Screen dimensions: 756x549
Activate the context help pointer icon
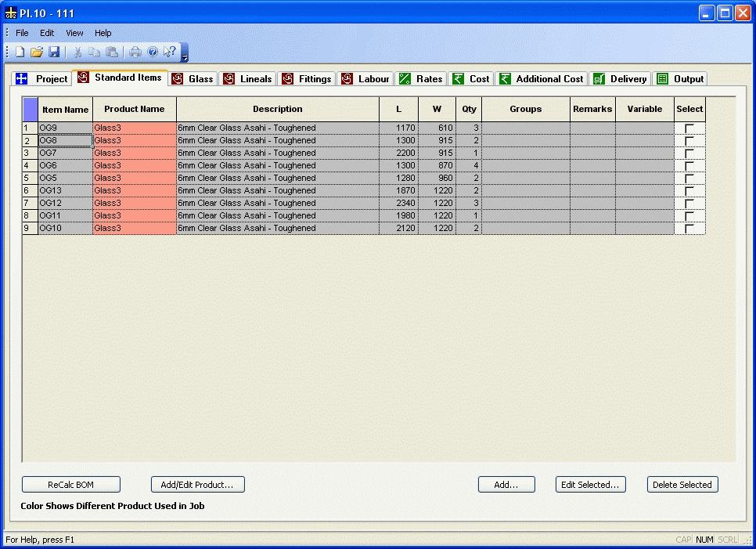tap(170, 52)
